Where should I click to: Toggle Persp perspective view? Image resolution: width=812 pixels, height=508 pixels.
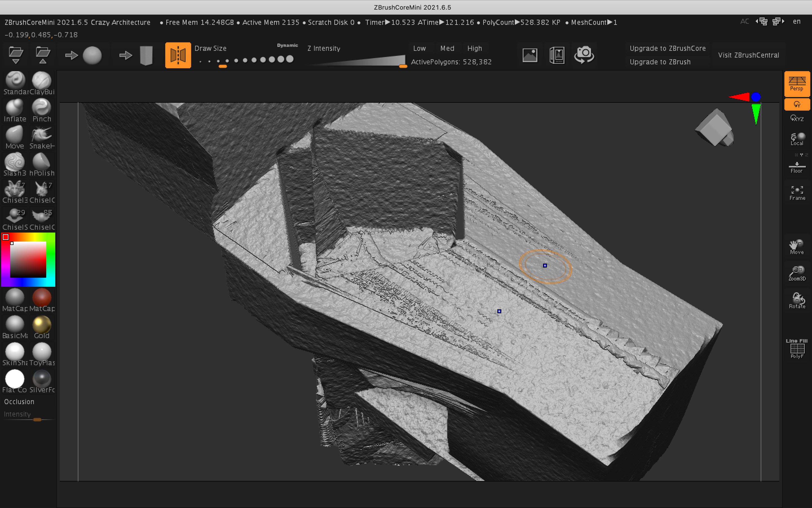pyautogui.click(x=797, y=84)
